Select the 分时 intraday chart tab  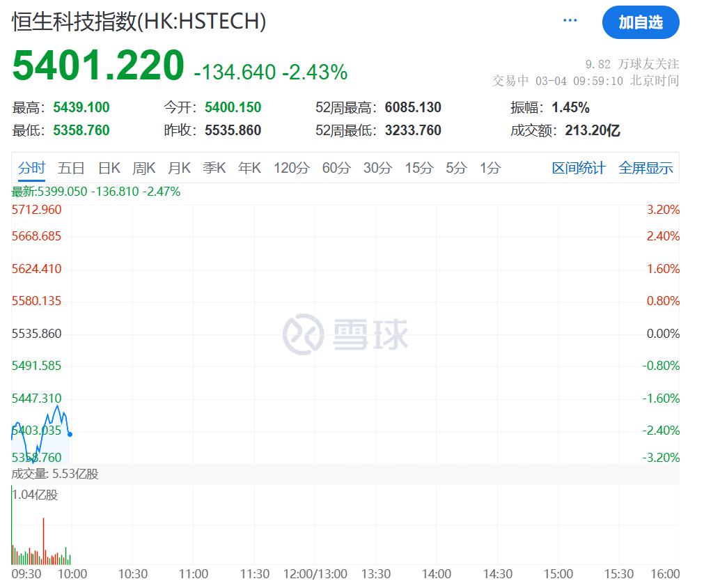31,168
